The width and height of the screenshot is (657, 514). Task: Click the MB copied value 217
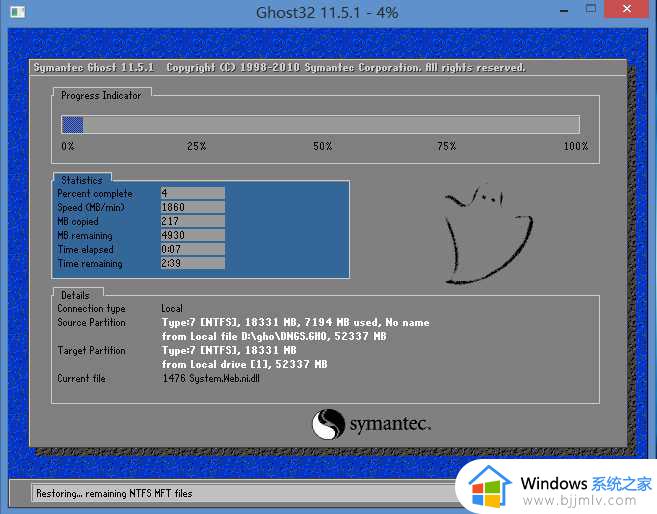(x=193, y=221)
